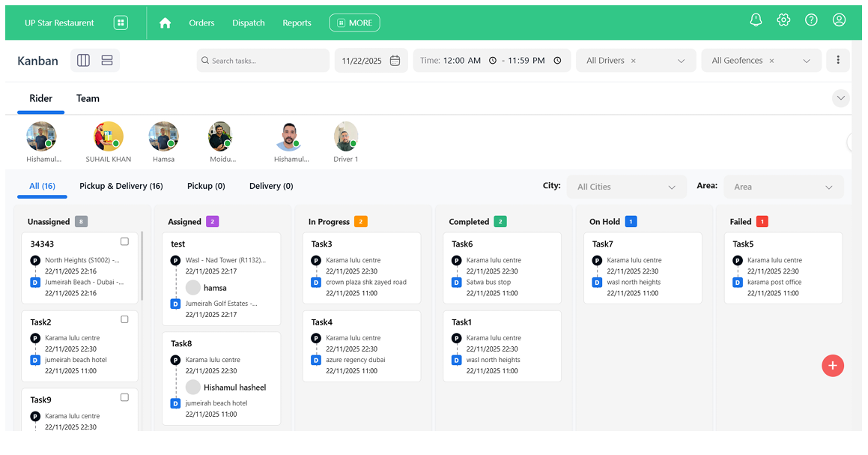868x455 pixels.
Task: Select the Task2 checkbox
Action: pyautogui.click(x=125, y=319)
